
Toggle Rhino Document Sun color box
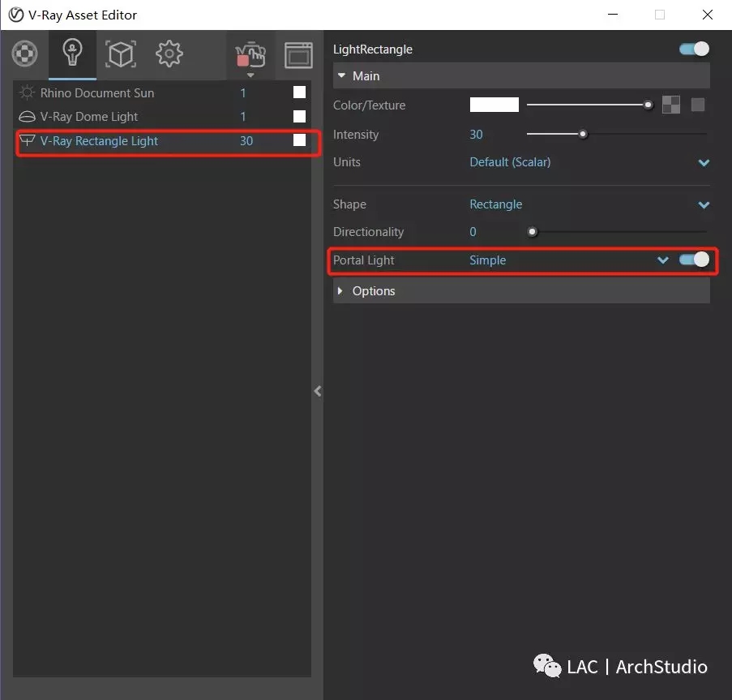click(299, 92)
